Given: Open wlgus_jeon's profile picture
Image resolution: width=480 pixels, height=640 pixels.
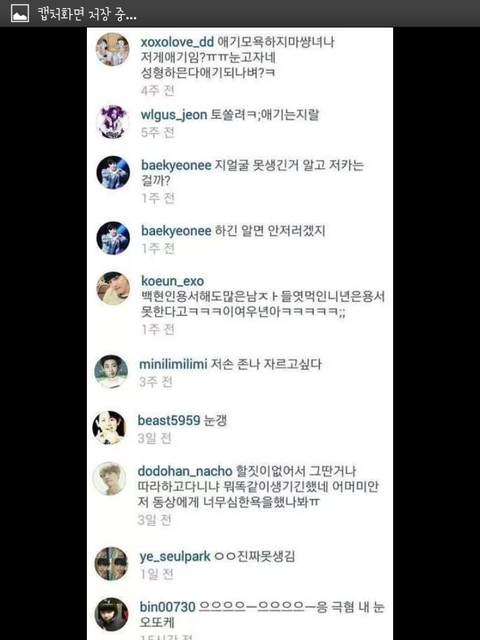Looking at the screenshot, I should click(112, 122).
